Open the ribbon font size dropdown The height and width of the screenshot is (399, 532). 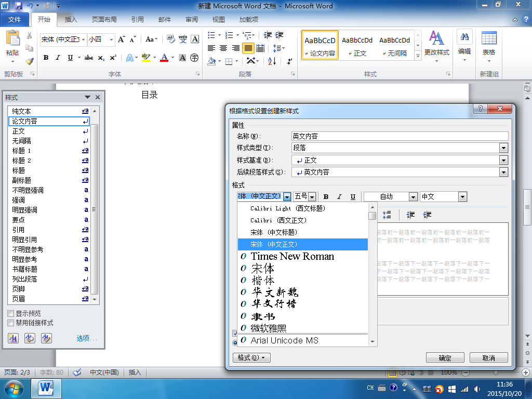click(x=111, y=39)
